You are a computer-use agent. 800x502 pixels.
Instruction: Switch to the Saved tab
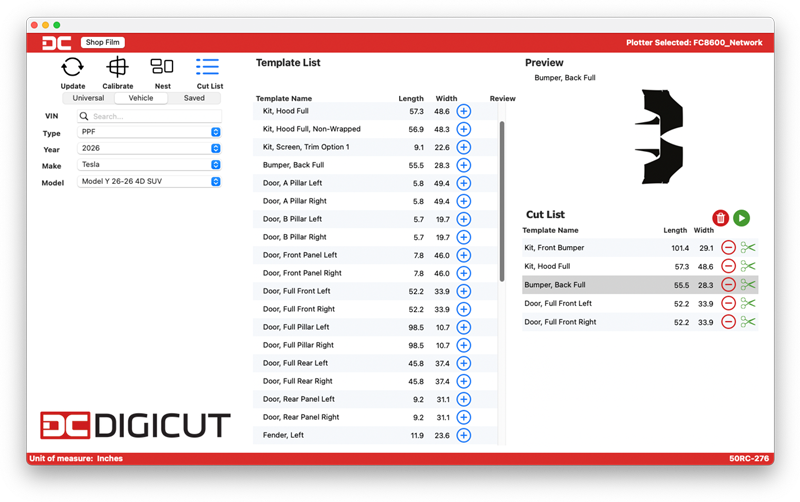point(194,98)
